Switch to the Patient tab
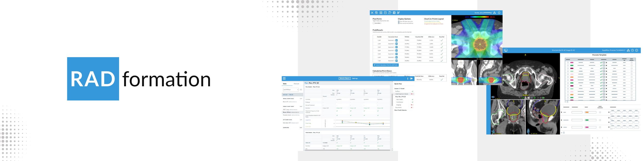This screenshot has width=644, height=161. point(296,84)
